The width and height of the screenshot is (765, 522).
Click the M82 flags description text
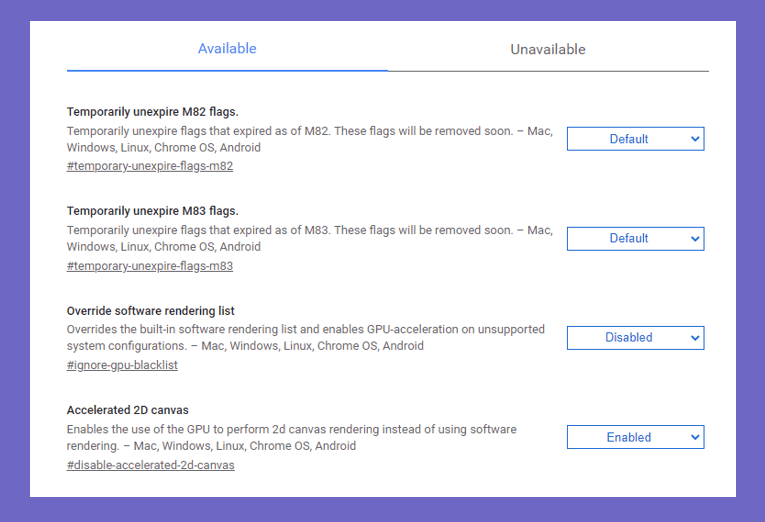coord(310,139)
